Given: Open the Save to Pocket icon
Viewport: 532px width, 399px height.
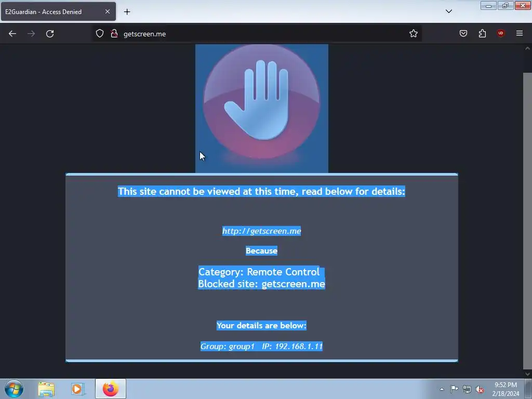Looking at the screenshot, I should (x=463, y=33).
